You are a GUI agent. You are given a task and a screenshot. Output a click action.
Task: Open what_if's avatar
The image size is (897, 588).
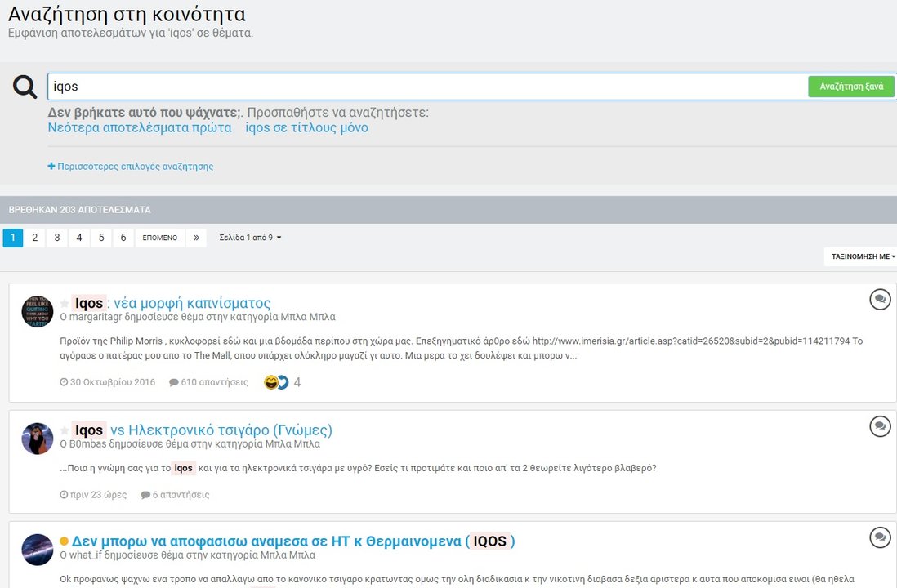click(38, 550)
